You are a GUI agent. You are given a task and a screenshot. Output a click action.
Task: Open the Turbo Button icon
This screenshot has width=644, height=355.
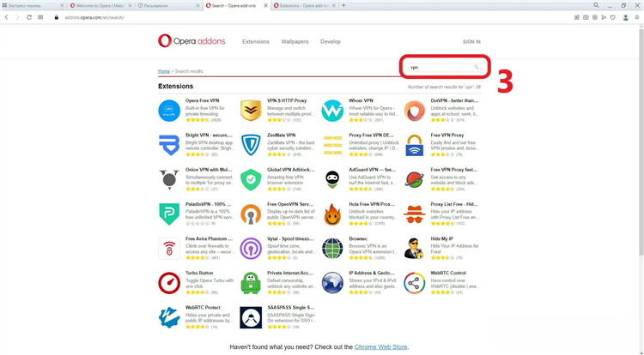tap(169, 283)
